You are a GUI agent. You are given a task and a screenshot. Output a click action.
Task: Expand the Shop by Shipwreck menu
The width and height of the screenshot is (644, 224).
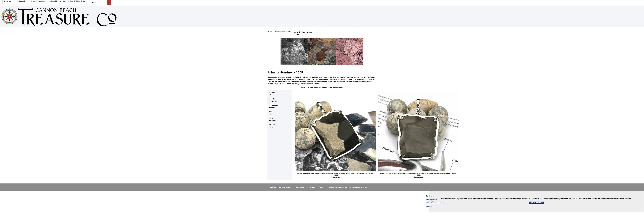click(273, 100)
